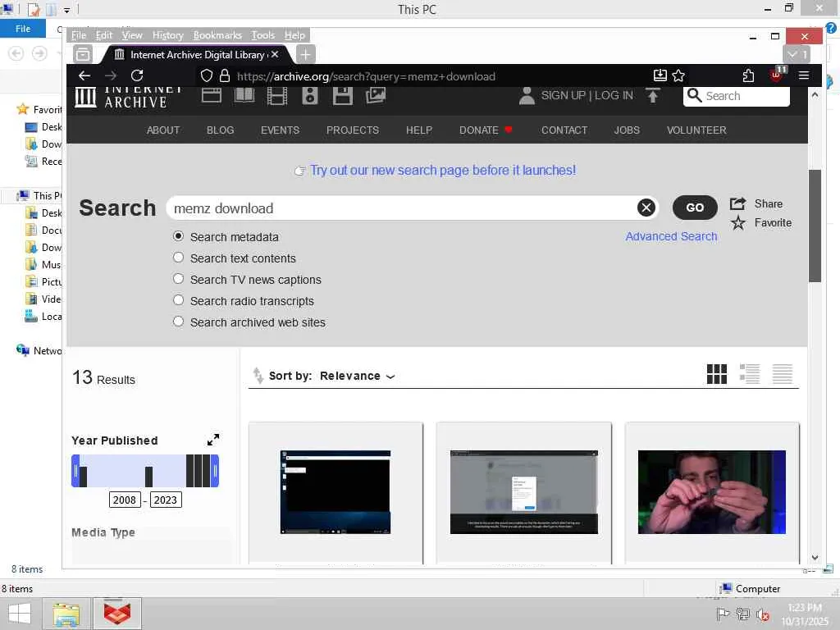Click the tab overview icon left of tab
Image resolution: width=840 pixels, height=630 pixels.
[x=83, y=55]
